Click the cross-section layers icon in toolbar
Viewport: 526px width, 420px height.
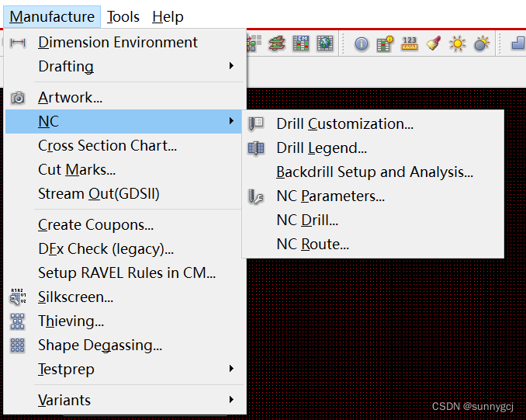coord(277,44)
